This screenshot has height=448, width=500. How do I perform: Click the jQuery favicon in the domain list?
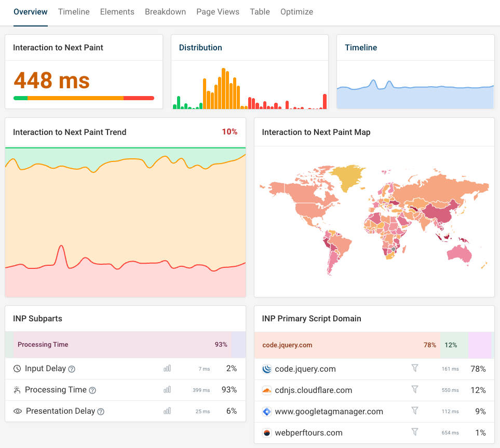[267, 369]
